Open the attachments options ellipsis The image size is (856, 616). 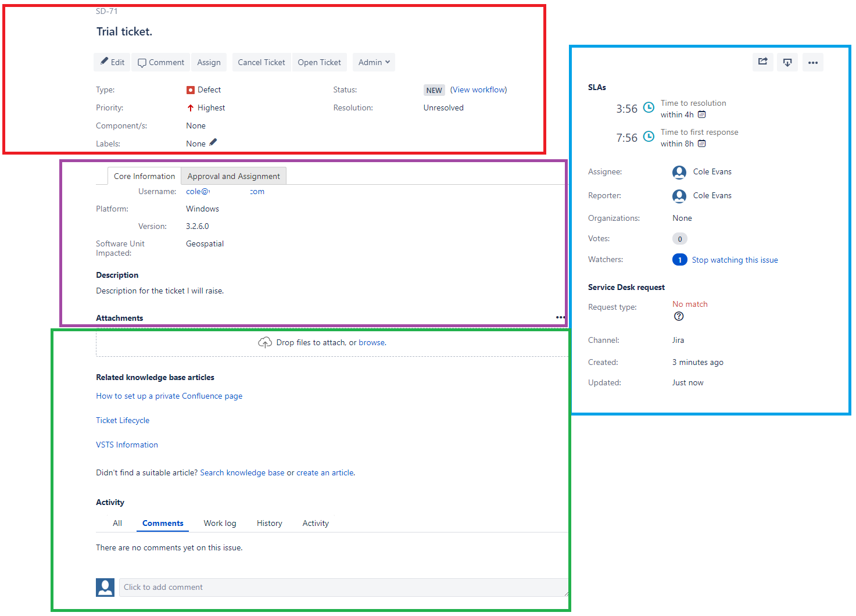(560, 317)
